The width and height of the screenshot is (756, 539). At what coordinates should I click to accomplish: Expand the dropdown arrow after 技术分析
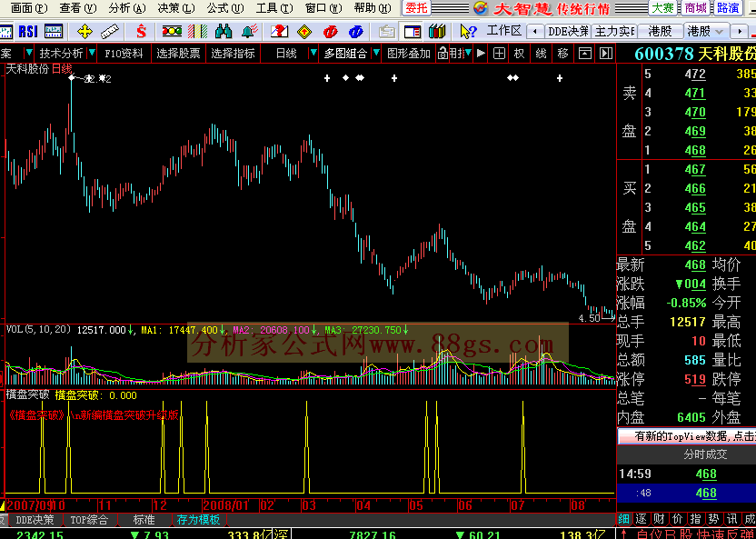click(92, 53)
